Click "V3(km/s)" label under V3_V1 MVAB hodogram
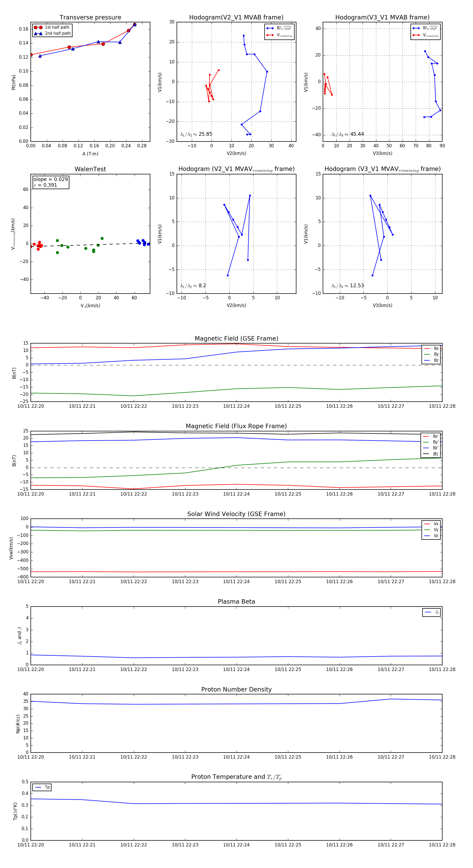The image size is (473, 868). click(382, 154)
